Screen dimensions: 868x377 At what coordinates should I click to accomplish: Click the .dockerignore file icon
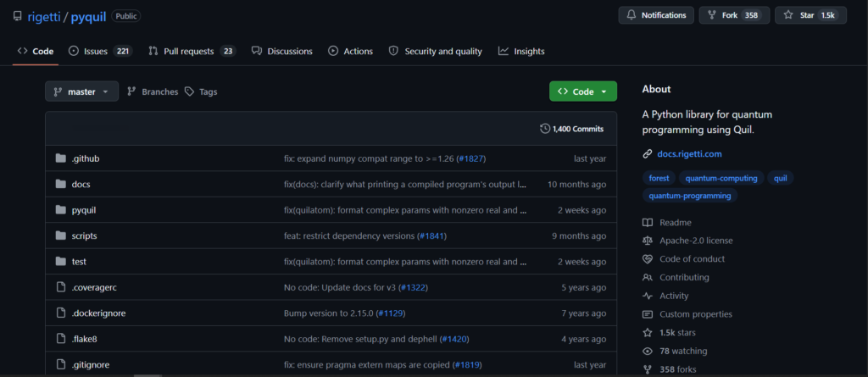tap(61, 313)
